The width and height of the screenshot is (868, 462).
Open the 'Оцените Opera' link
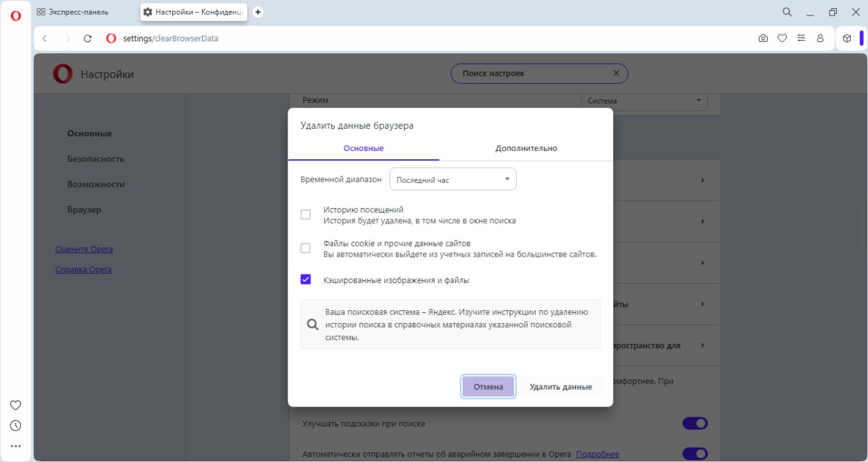(84, 249)
